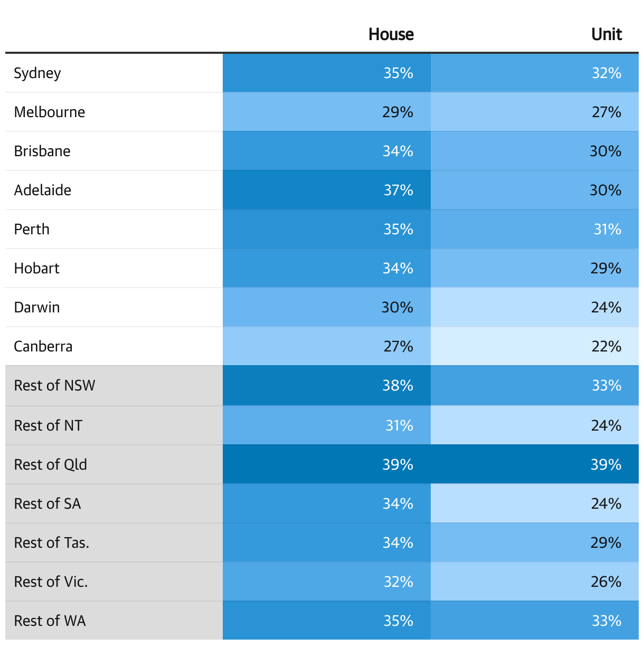The image size is (644, 647).
Task: Click Perth's Unit value 31%
Action: pyautogui.click(x=607, y=229)
